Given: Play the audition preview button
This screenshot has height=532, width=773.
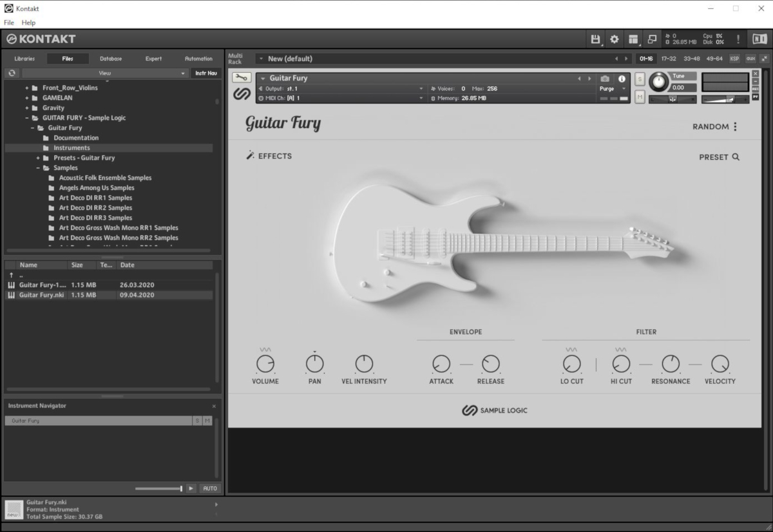Looking at the screenshot, I should pos(191,488).
